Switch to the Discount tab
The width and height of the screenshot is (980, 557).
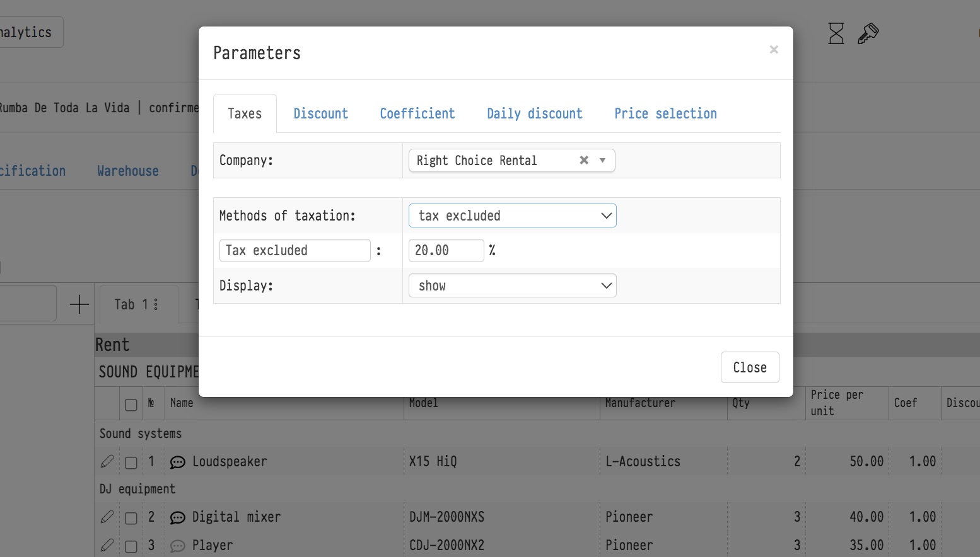tap(320, 113)
